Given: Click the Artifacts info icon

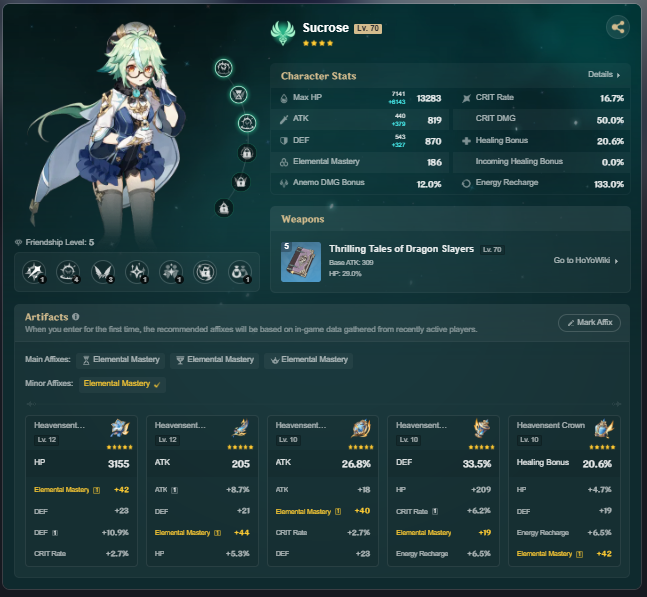Looking at the screenshot, I should pyautogui.click(x=76, y=316).
